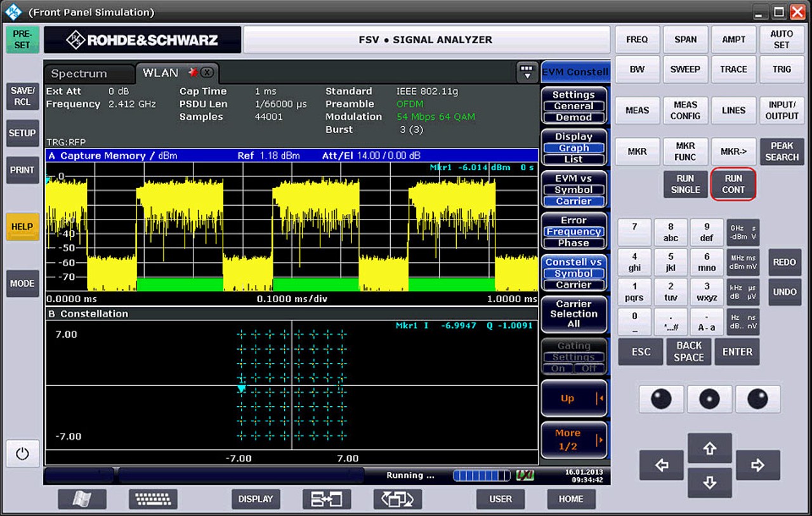The height and width of the screenshot is (516, 812).
Task: Open the MODE selection
Action: pos(22,283)
